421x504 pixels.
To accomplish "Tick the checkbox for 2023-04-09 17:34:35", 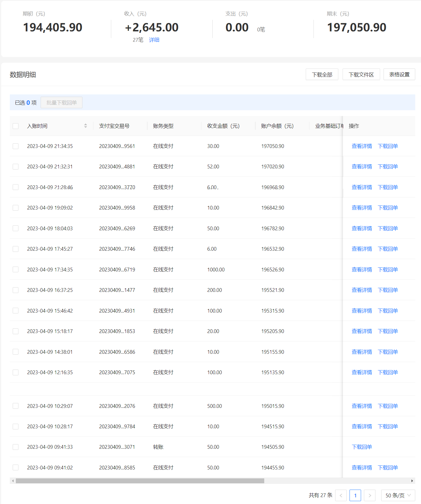I will 16,269.
